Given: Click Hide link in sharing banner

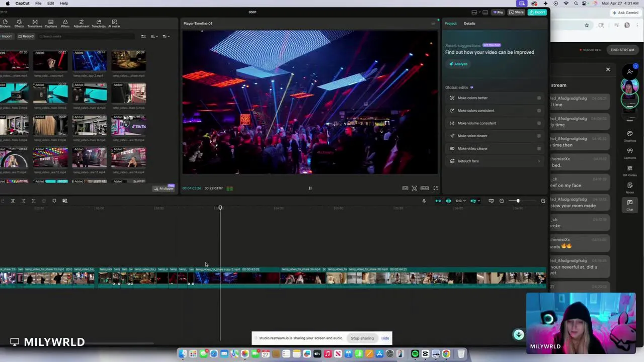Looking at the screenshot, I should point(385,338).
